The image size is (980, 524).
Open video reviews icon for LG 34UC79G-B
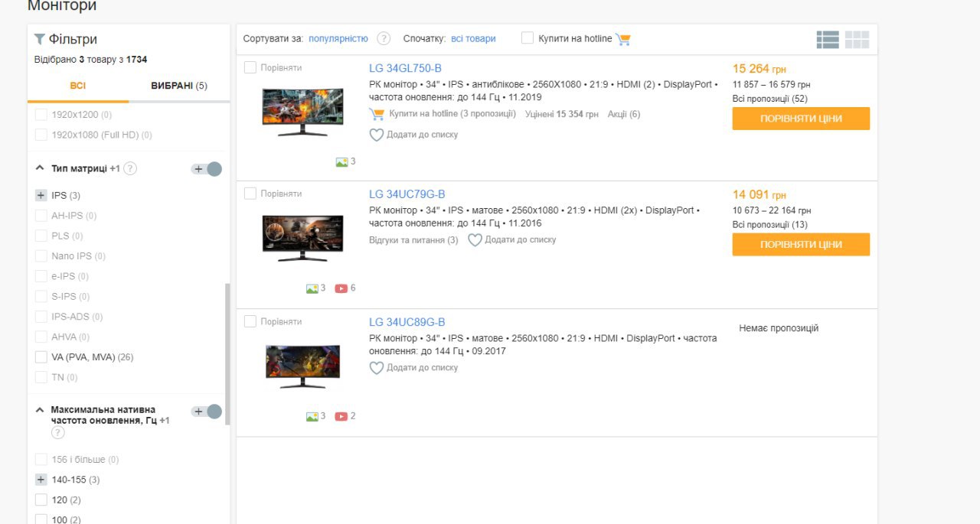coord(341,288)
